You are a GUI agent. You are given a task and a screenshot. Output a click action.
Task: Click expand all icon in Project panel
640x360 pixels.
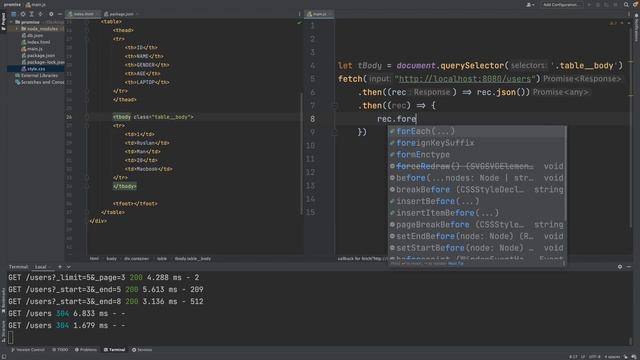[x=31, y=14]
